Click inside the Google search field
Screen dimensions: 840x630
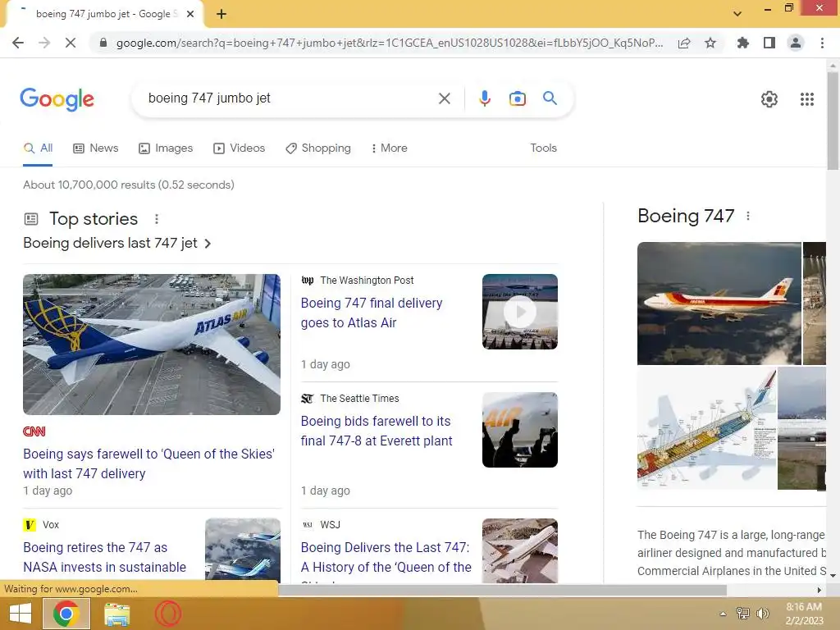[x=290, y=98]
